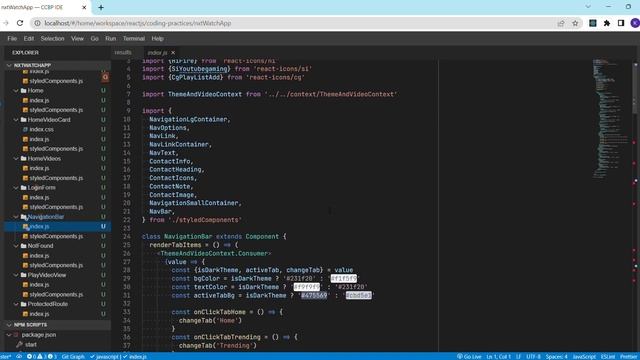
Task: Click the #475569 color highlight on line 31
Action: pos(314,295)
